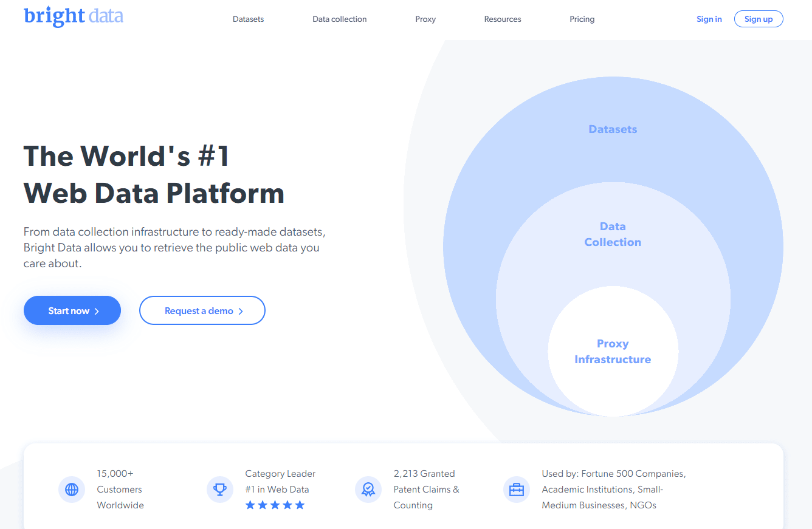
Task: Go to the Pricing page
Action: click(x=582, y=19)
